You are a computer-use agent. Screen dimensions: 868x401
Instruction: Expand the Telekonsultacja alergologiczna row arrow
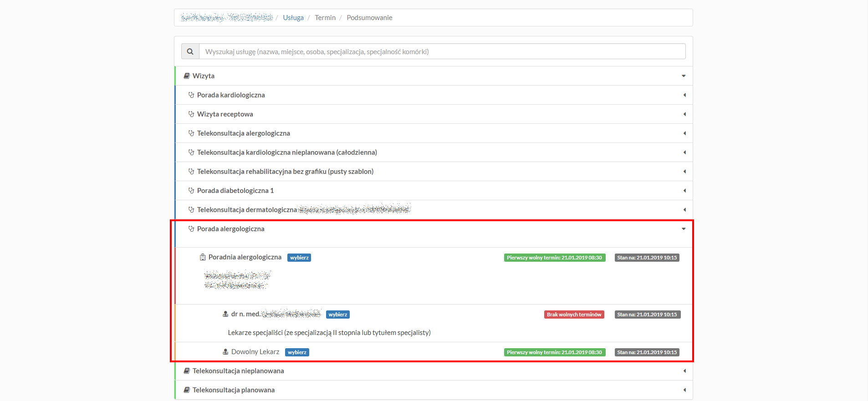[684, 133]
